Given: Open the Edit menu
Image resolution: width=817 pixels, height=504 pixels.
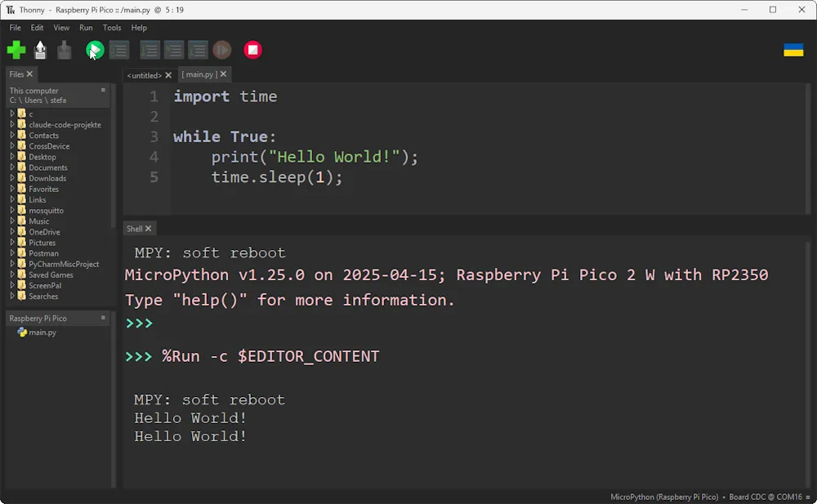Looking at the screenshot, I should tap(37, 28).
